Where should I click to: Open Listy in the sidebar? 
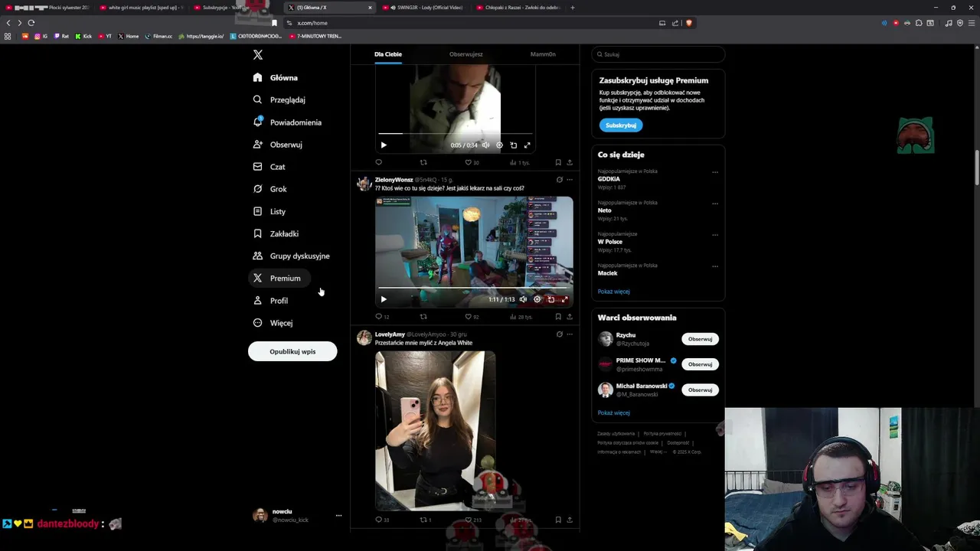click(269, 211)
